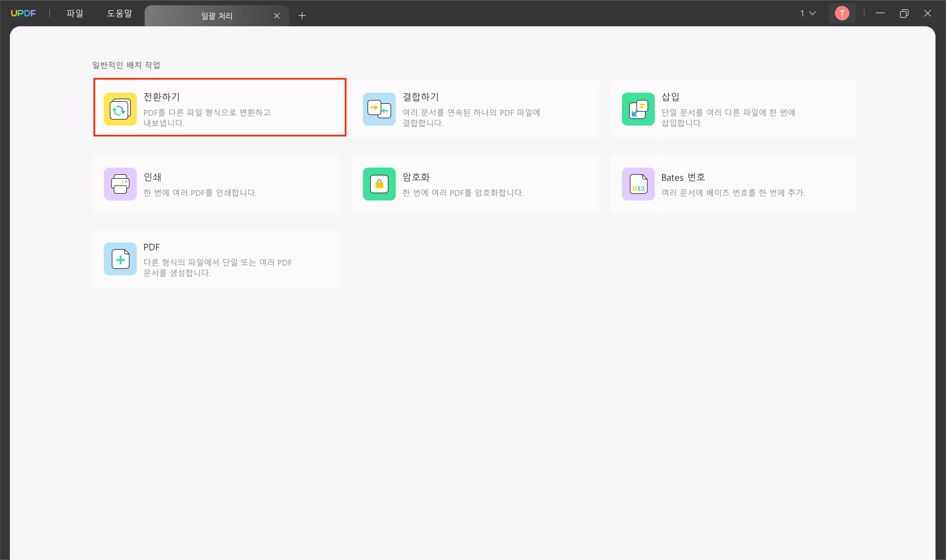Open the 파일 menu
The width and height of the screenshot is (946, 560).
tap(75, 13)
